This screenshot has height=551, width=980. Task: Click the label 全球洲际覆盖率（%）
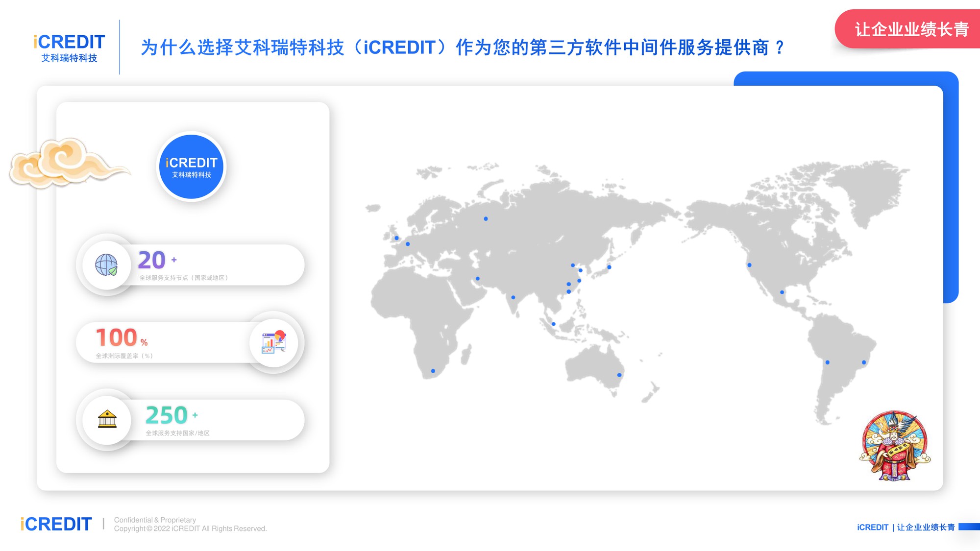[x=124, y=356]
